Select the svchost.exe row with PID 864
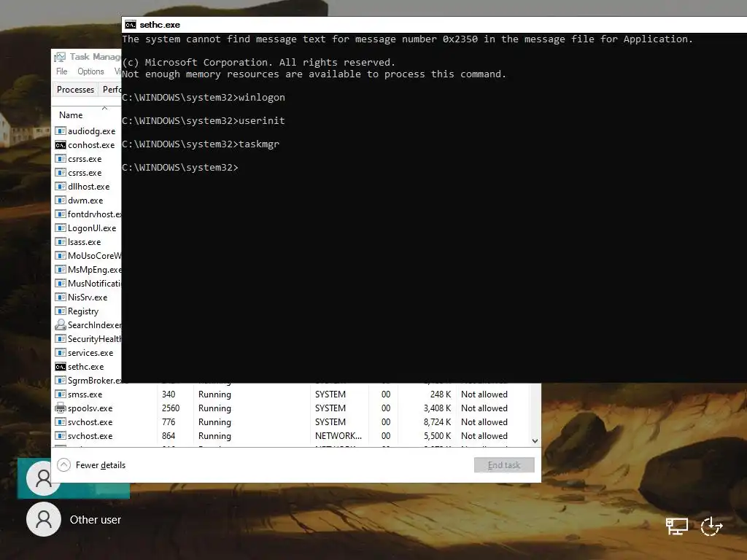This screenshot has height=560, width=747. [x=290, y=436]
